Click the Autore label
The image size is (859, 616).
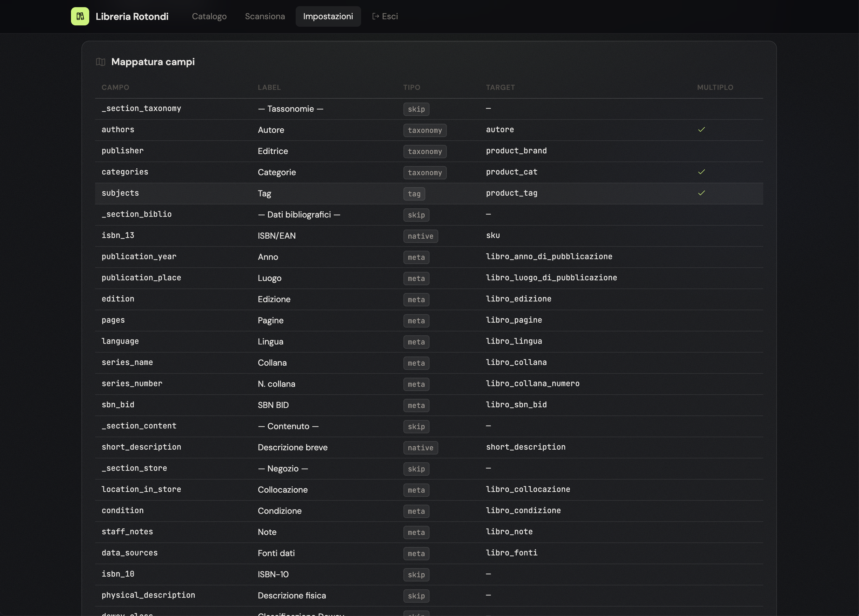(x=271, y=130)
